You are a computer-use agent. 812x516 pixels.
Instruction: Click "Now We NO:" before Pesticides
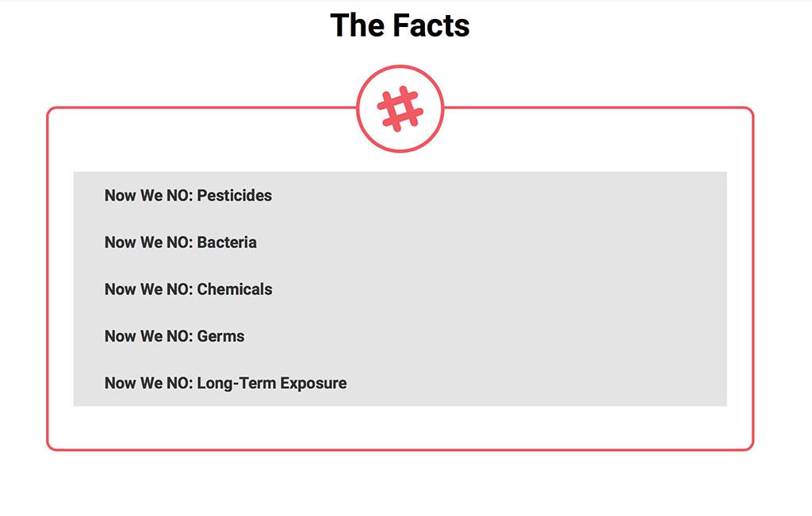point(148,195)
